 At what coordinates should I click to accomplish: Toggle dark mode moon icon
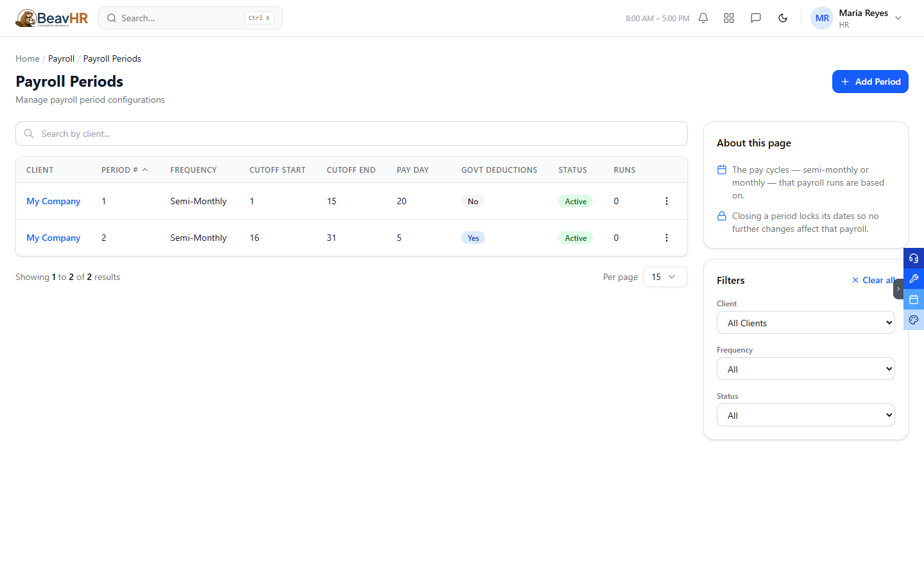pyautogui.click(x=783, y=18)
